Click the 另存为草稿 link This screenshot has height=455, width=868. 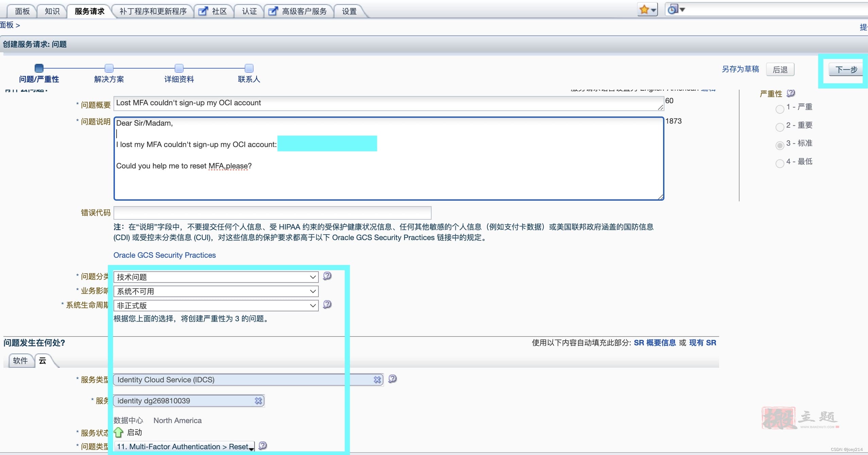pyautogui.click(x=741, y=69)
